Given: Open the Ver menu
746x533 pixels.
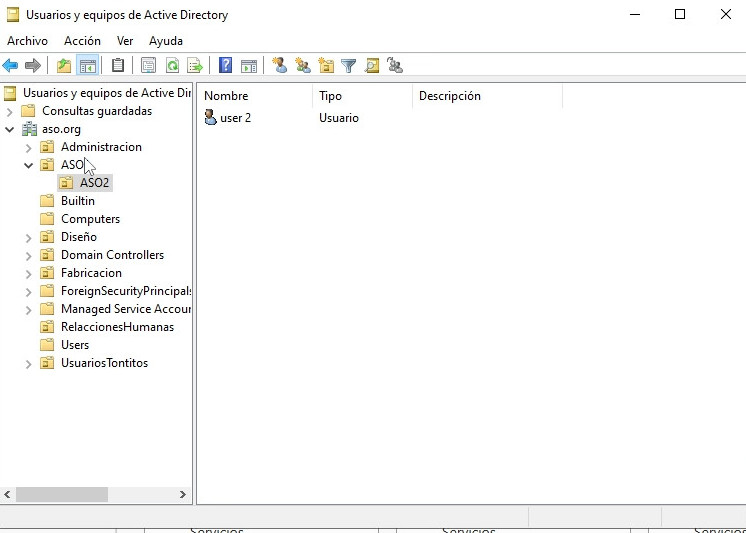Looking at the screenshot, I should [x=125, y=41].
